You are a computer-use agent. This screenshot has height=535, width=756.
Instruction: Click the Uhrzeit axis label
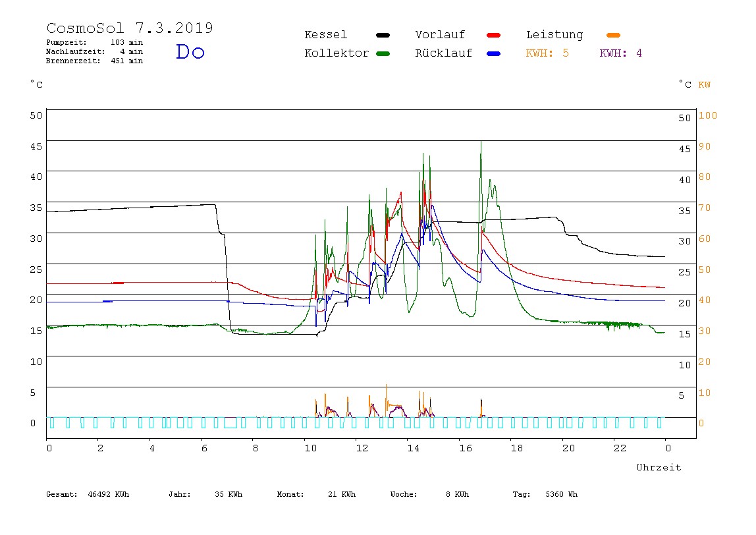click(659, 467)
